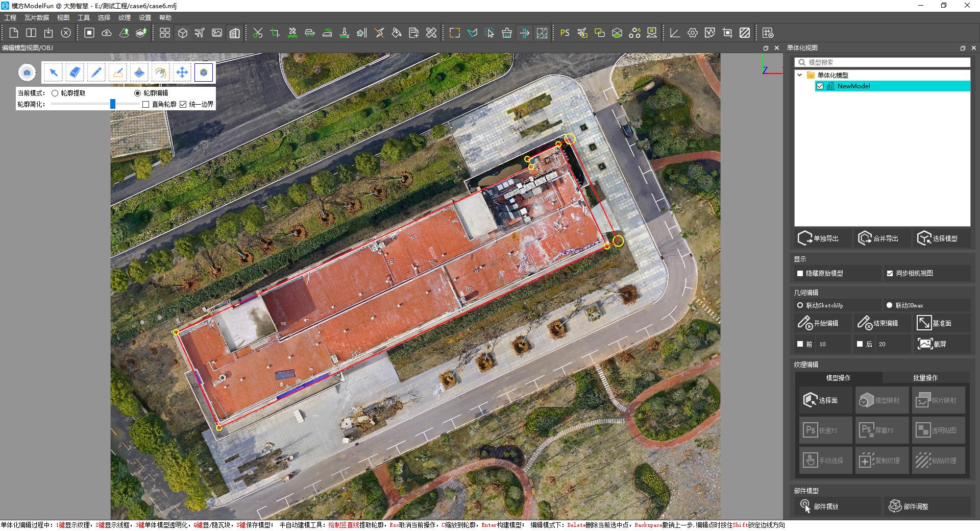Click the round camera button in viewport

[x=27, y=73]
